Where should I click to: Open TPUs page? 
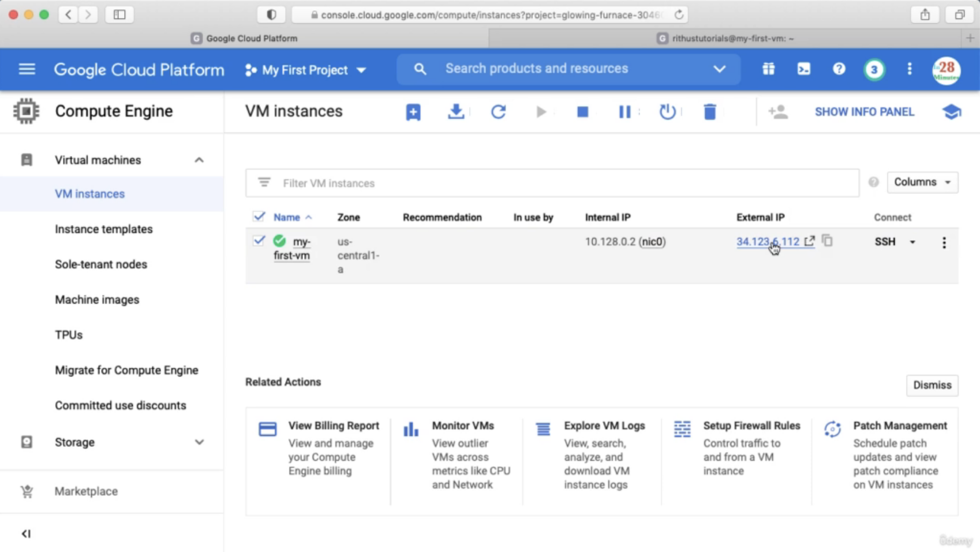[x=69, y=335]
